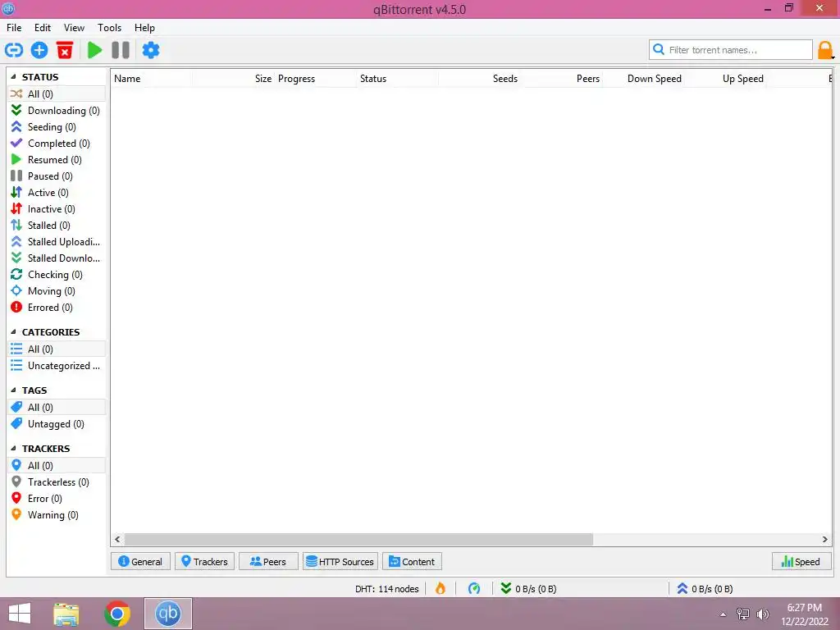Collapse the STATUS section
Image resolution: width=840 pixels, height=630 pixels.
pos(13,76)
